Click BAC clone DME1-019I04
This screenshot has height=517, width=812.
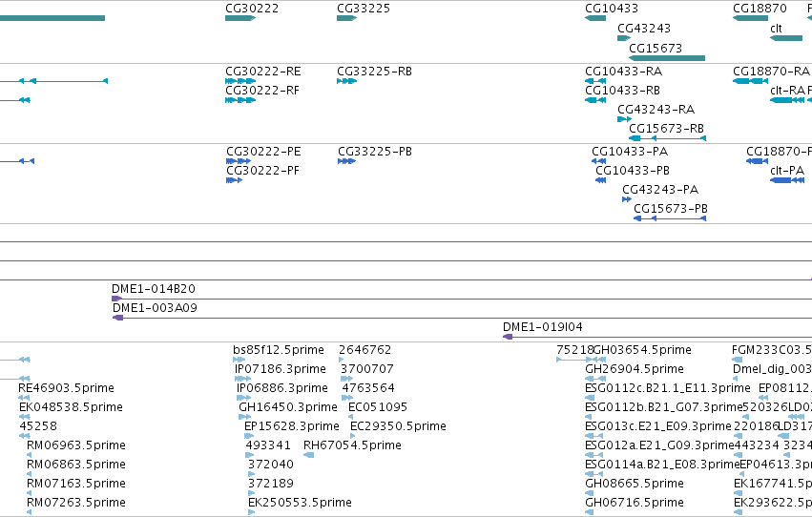pyautogui.click(x=543, y=327)
